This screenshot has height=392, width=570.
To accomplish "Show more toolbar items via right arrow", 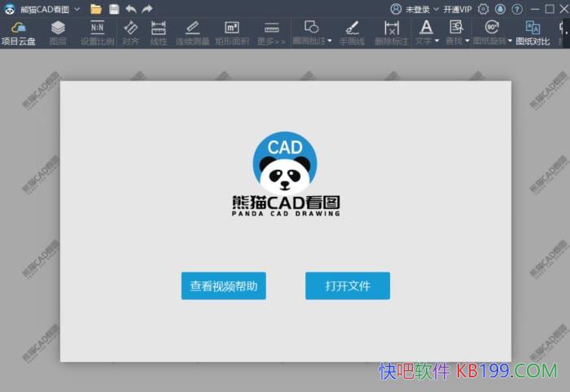I will pyautogui.click(x=567, y=33).
